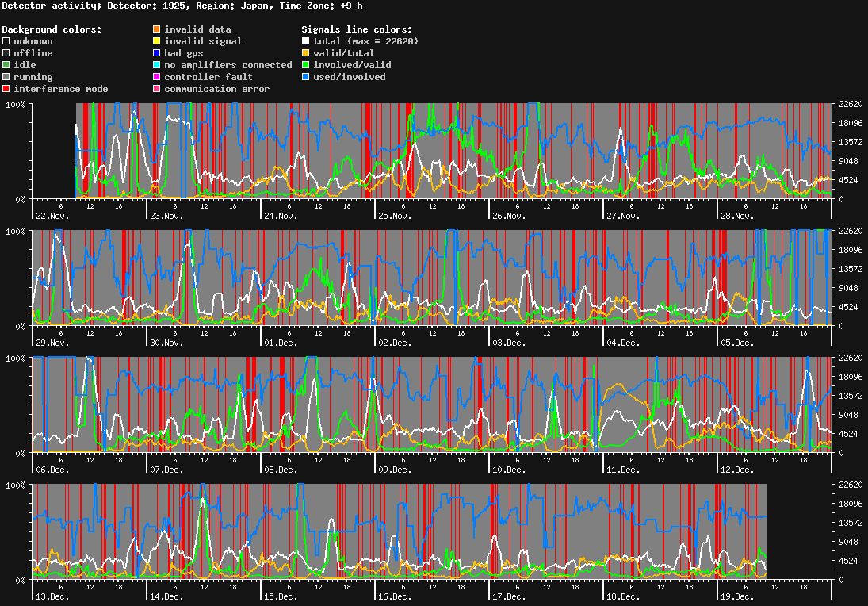
Task: Click the red interference mode legend swatch
Action: pyautogui.click(x=6, y=89)
